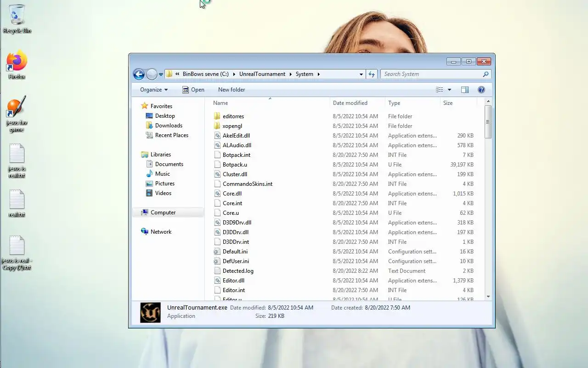Sort by the Name column header
This screenshot has width=588, height=368.
(x=270, y=103)
